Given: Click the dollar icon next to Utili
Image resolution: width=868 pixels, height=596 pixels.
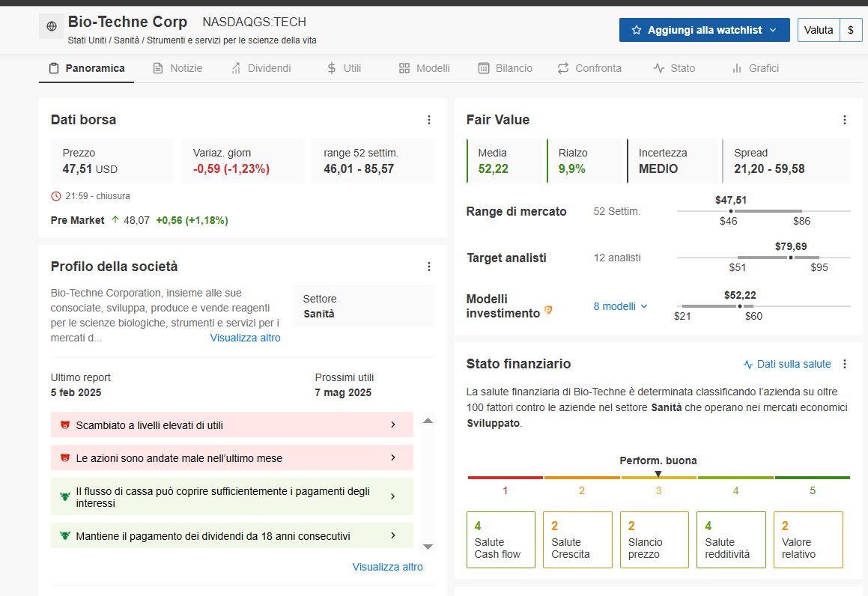Looking at the screenshot, I should [x=332, y=69].
